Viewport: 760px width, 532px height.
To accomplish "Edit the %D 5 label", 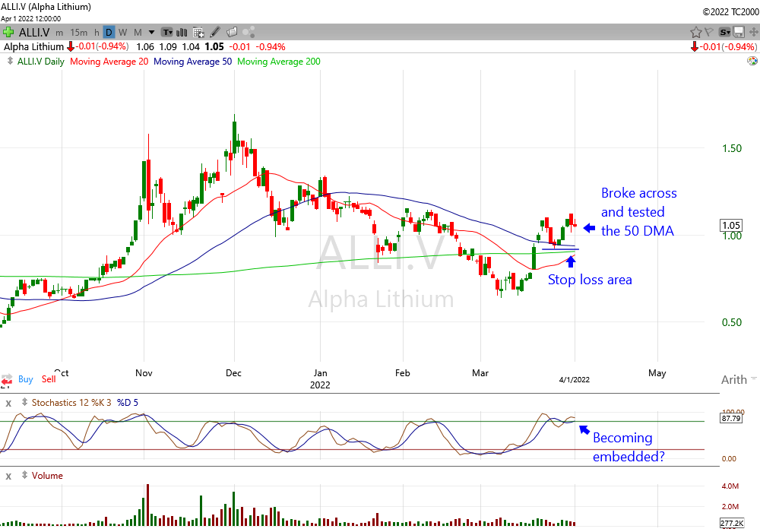I will (128, 403).
